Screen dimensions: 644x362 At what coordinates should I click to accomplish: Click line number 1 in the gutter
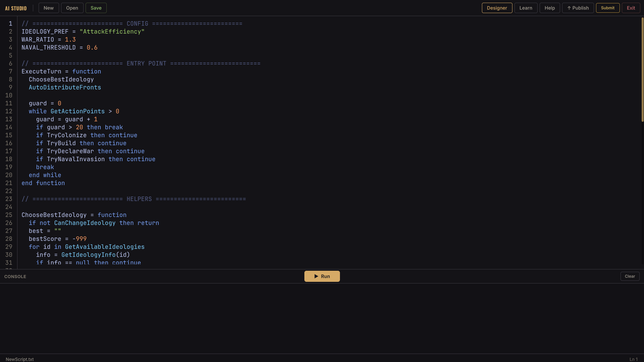point(11,23)
